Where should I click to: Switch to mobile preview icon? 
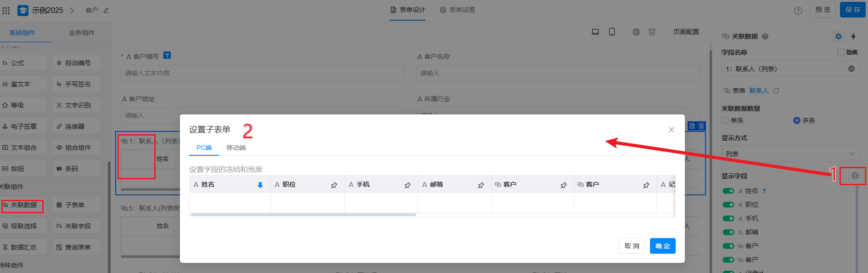[x=612, y=32]
